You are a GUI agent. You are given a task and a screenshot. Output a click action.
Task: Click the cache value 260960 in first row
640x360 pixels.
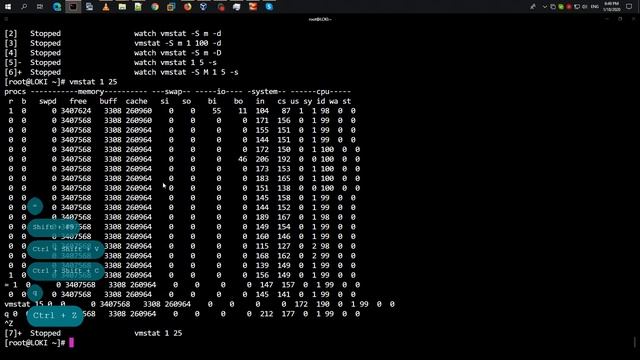pyautogui.click(x=139, y=111)
